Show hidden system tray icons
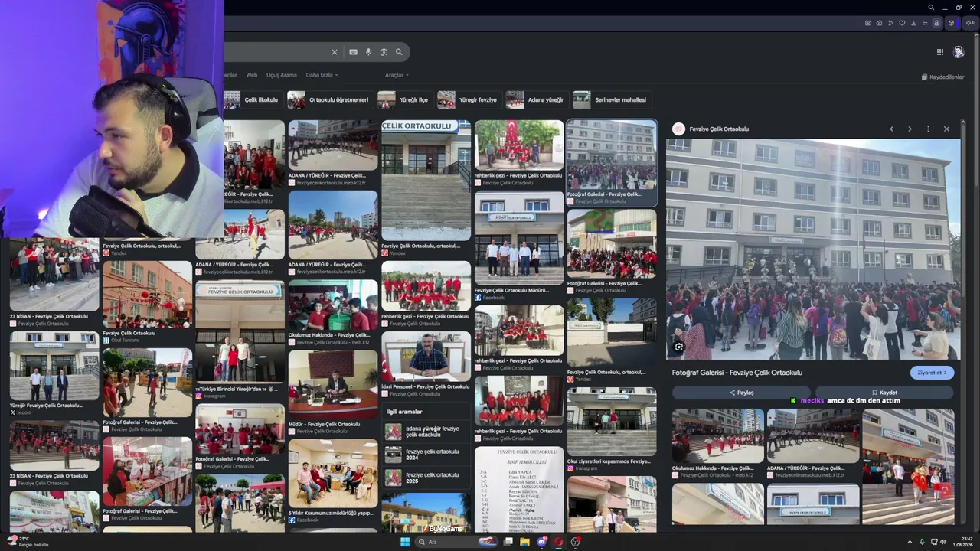Viewport: 980px width, 551px height. (910, 542)
